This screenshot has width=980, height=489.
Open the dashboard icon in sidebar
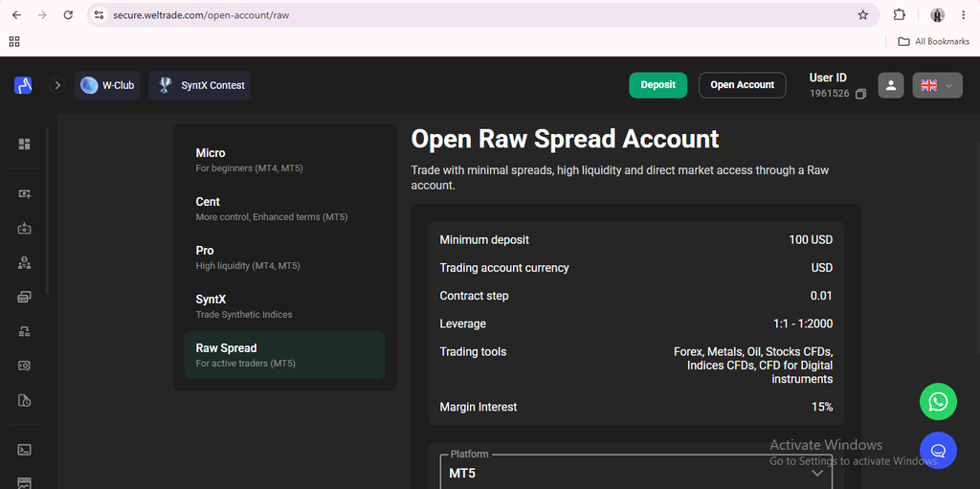point(24,144)
